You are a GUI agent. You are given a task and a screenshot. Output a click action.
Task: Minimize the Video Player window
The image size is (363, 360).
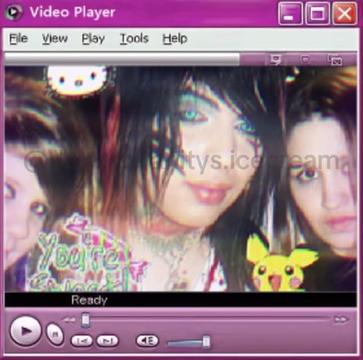click(x=290, y=13)
